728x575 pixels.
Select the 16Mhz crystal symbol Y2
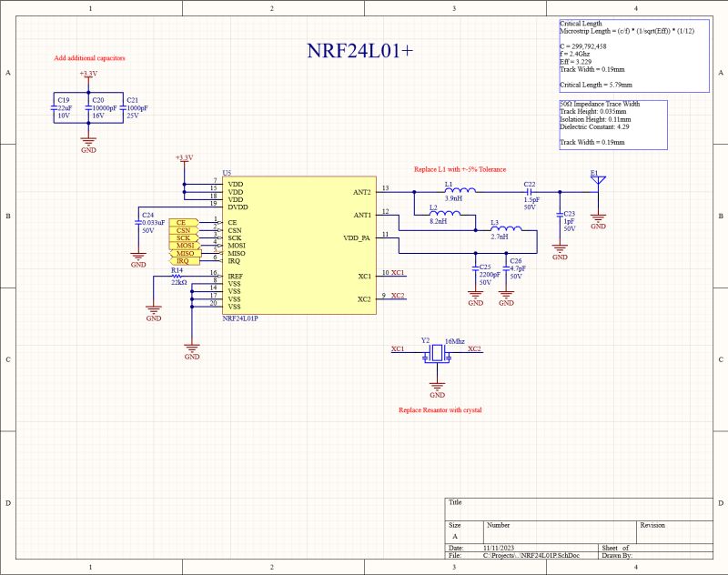439,355
